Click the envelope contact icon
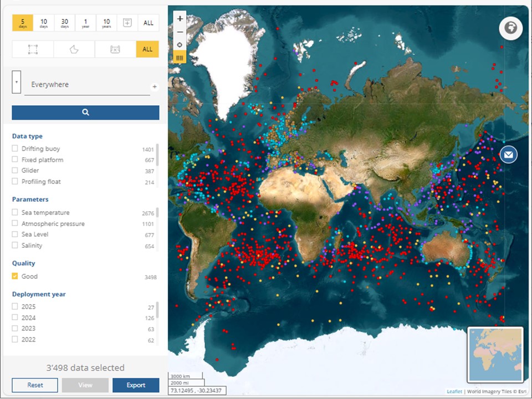 click(x=508, y=155)
